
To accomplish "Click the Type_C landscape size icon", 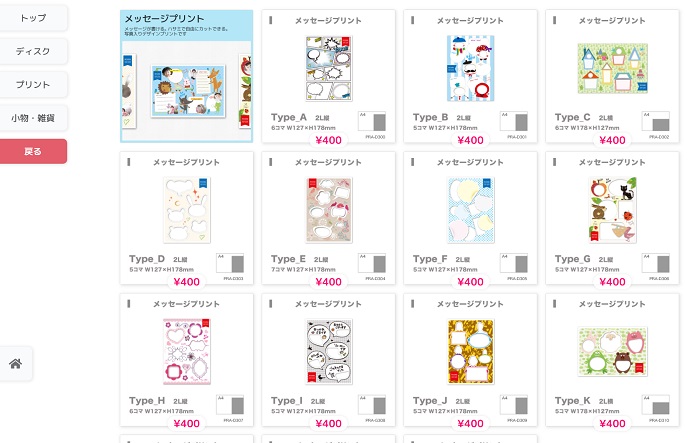I will (656, 121).
